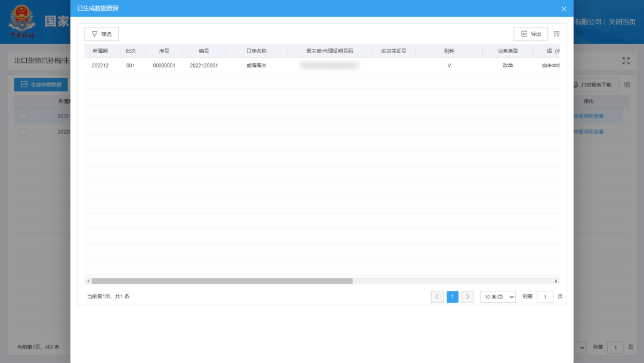Open the background page size dropdown
Viewport: 644px width, 363px height.
tap(580, 348)
